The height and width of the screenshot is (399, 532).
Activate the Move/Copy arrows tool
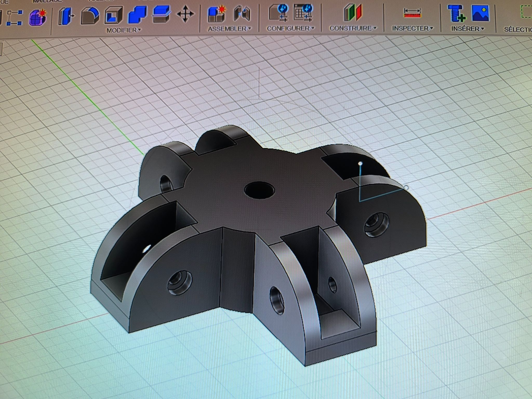[x=185, y=14]
